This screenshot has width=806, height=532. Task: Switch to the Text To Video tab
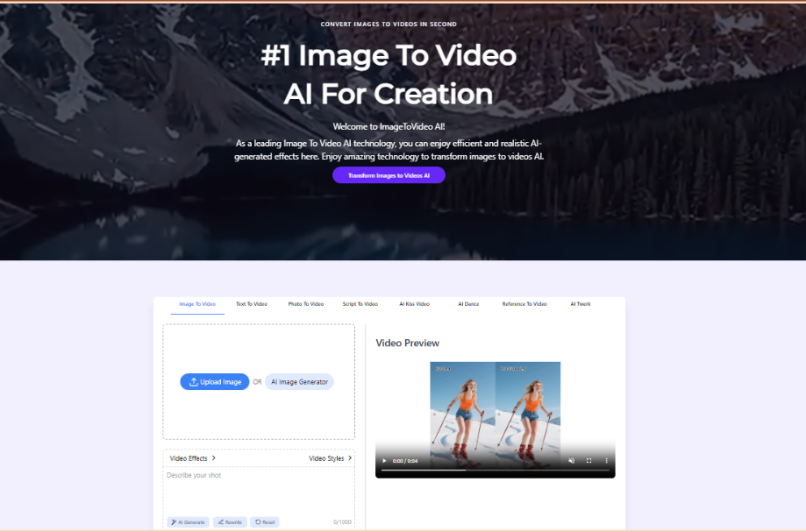(251, 303)
